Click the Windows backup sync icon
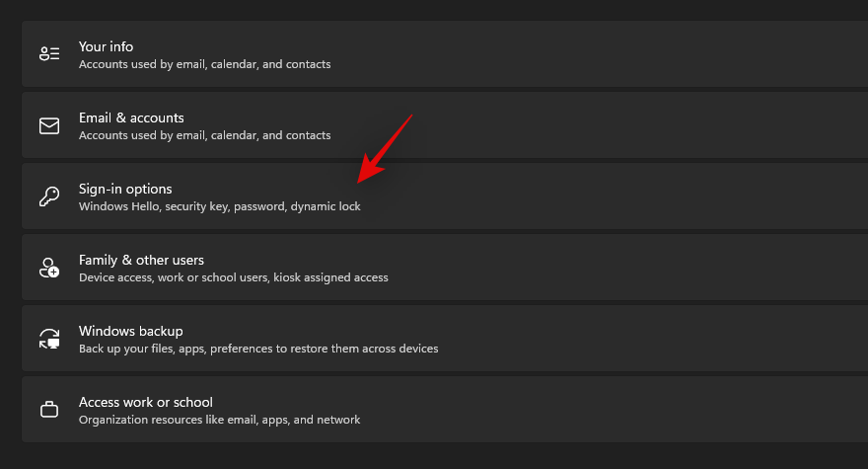Viewport: 868px width, 469px height. point(49,338)
